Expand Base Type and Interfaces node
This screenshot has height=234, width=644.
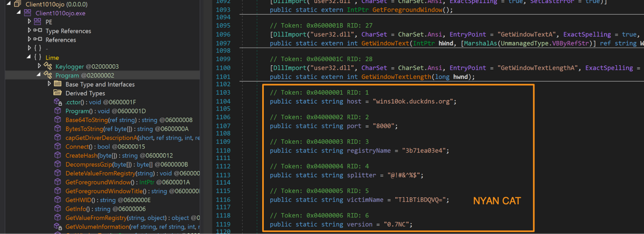pyautogui.click(x=49, y=84)
